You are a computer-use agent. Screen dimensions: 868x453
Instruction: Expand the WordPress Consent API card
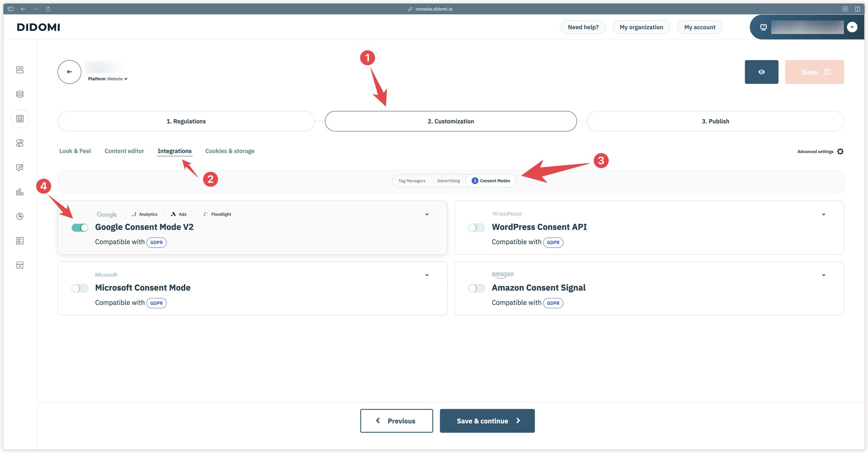point(824,215)
